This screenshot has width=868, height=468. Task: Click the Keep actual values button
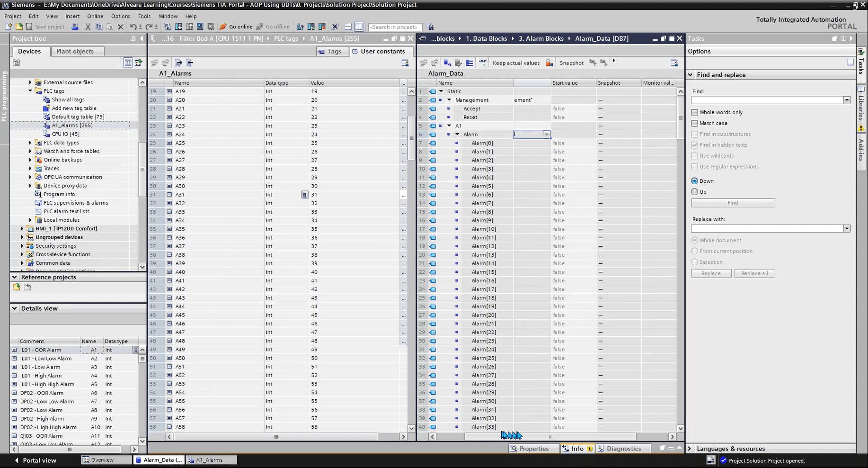pos(516,63)
